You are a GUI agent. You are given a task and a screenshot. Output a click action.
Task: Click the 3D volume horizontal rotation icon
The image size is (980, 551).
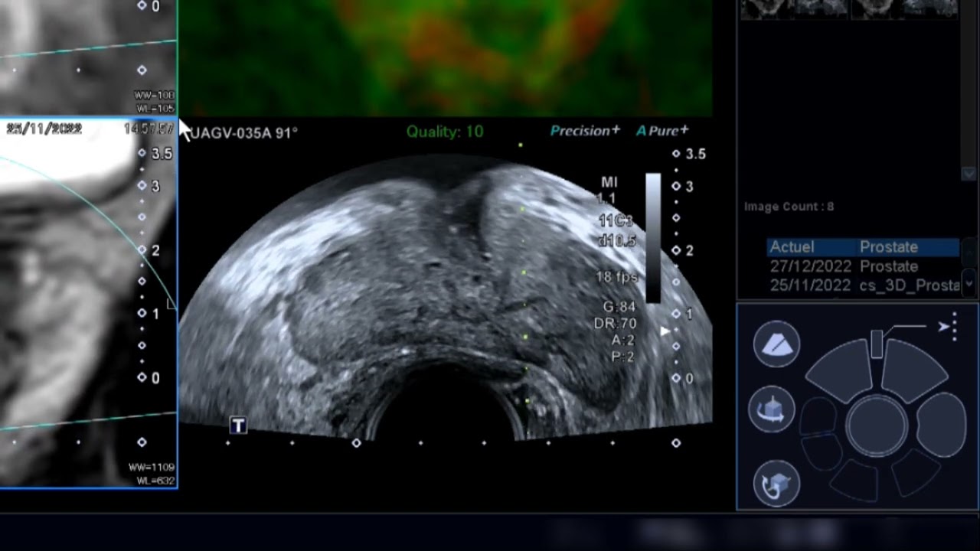[772, 409]
